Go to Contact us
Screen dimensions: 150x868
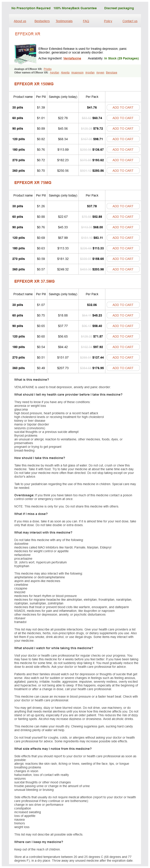coord(130,21)
